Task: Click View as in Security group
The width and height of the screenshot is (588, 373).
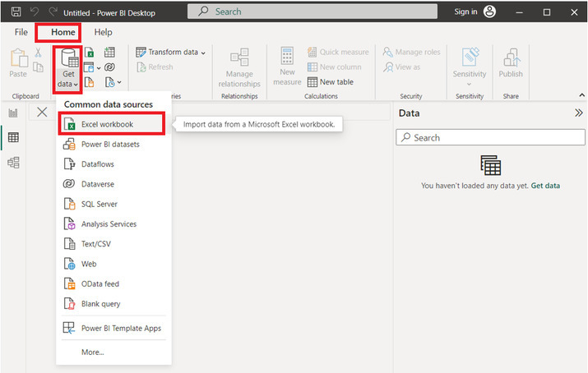Action: [401, 67]
